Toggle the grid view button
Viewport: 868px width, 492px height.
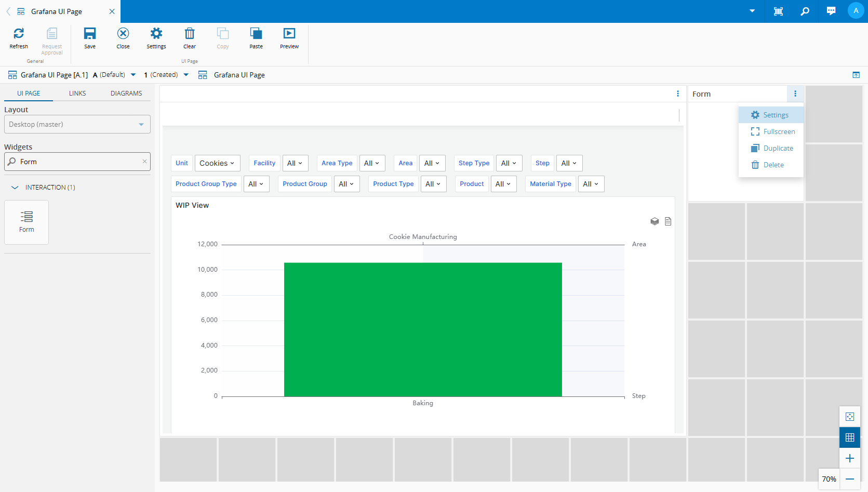click(850, 437)
